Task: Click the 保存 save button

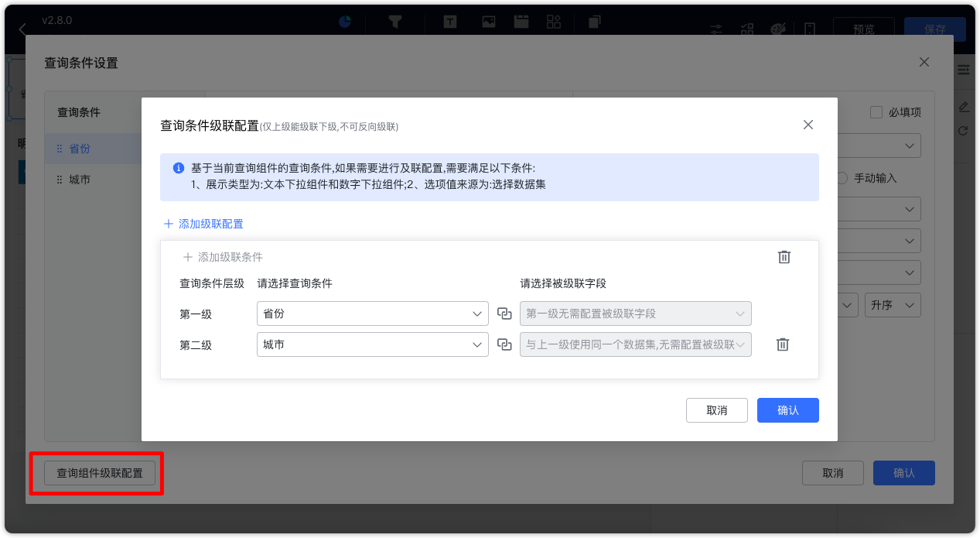Action: click(x=934, y=29)
